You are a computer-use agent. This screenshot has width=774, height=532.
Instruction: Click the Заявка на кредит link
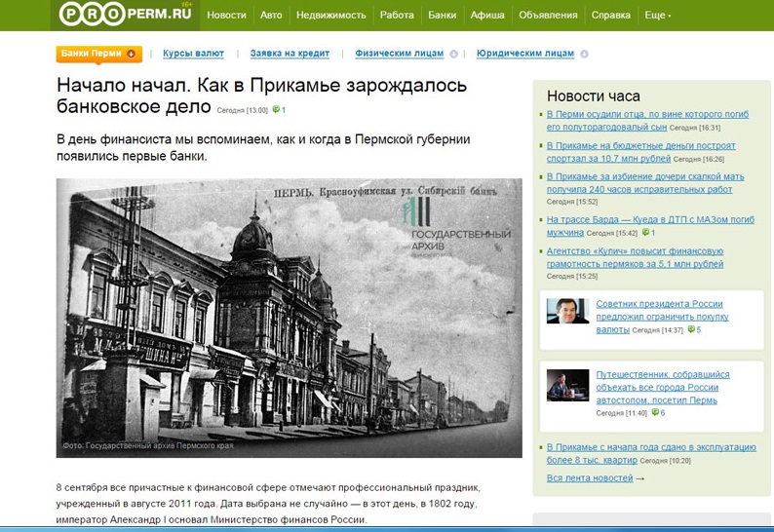(290, 54)
